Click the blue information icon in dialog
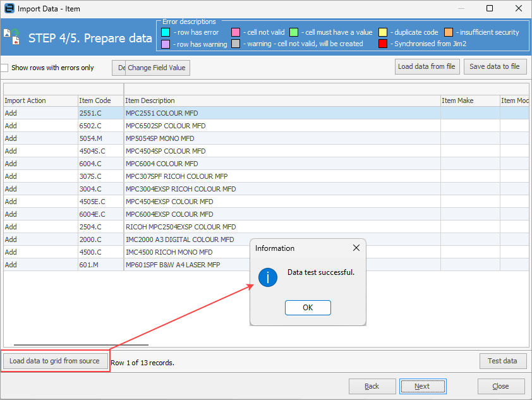 pos(268,277)
